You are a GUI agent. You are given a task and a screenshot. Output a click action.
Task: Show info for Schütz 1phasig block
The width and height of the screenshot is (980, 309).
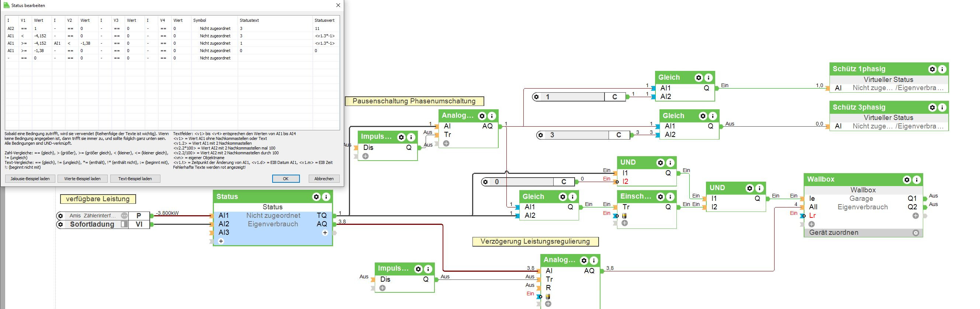942,69
